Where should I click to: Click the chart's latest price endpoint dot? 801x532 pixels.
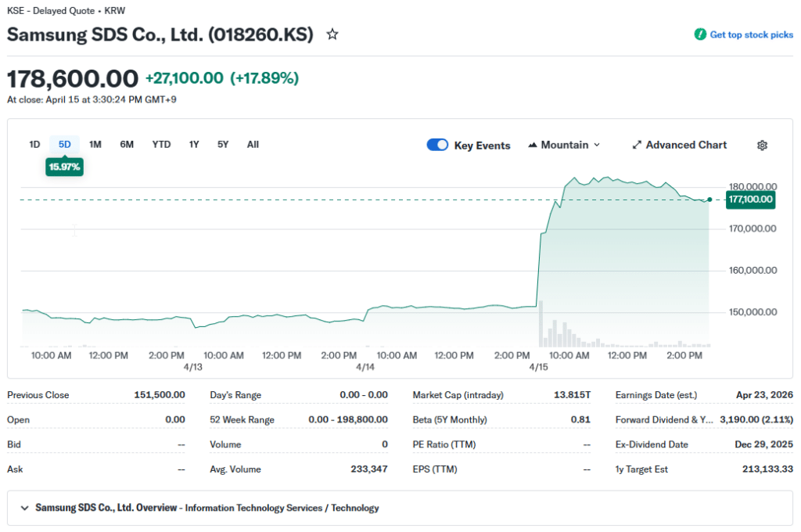[709, 199]
